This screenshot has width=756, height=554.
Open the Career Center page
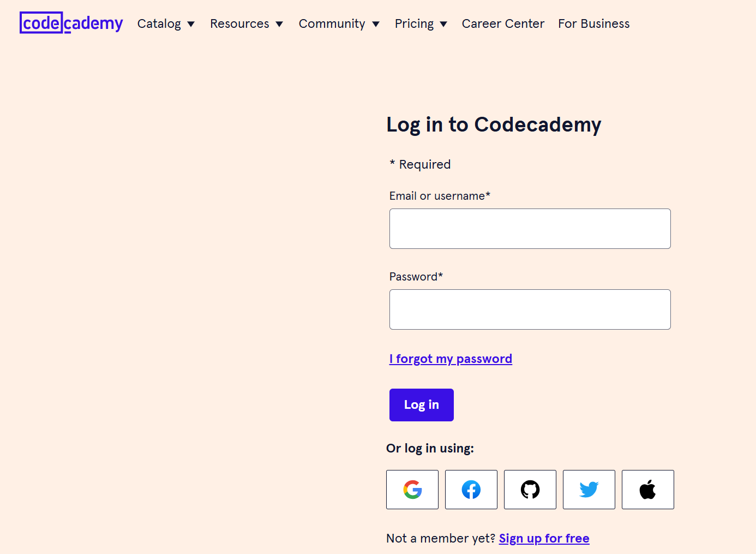tap(503, 23)
